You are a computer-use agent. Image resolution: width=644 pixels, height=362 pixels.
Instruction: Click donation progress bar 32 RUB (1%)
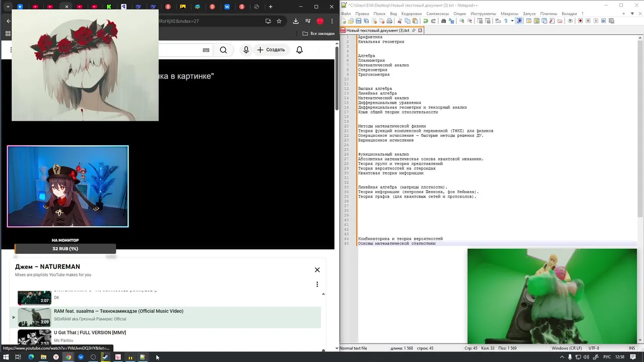pos(65,249)
